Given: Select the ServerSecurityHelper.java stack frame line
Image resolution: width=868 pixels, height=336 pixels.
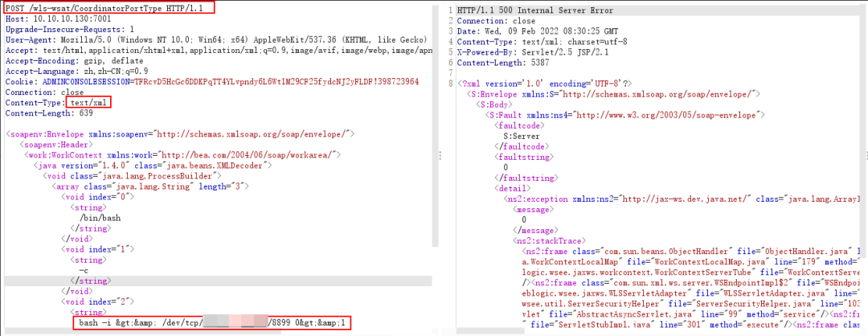Looking at the screenshot, I should 691,303.
